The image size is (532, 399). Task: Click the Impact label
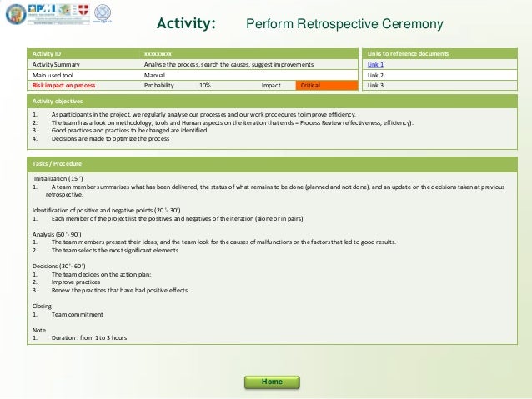(271, 86)
